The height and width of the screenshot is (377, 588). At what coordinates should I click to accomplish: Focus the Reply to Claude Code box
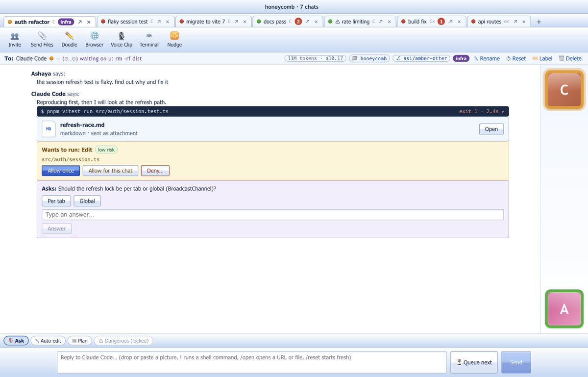252,362
